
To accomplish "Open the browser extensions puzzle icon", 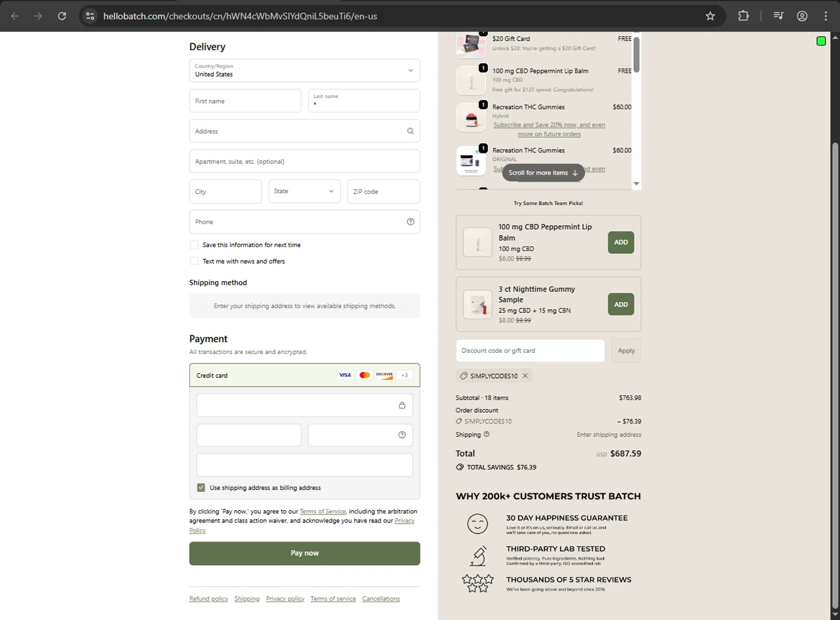I will [x=743, y=16].
